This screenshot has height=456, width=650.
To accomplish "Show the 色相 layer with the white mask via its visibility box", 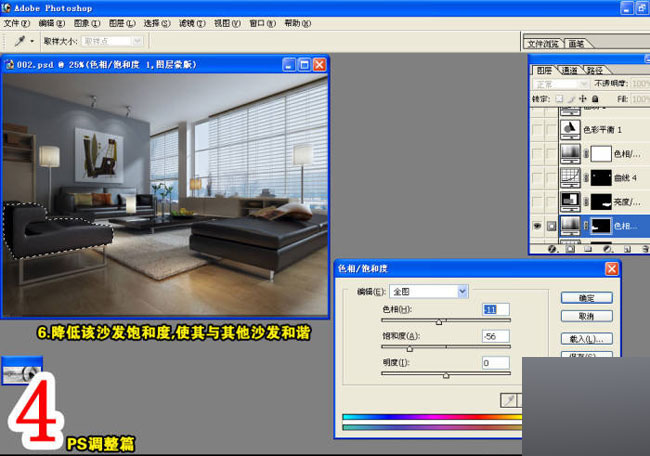I will 537,154.
